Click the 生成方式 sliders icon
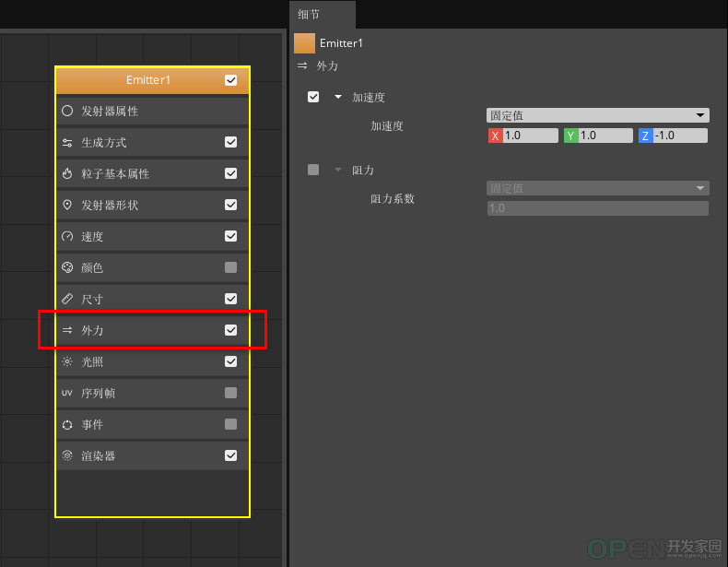The image size is (728, 567). (x=67, y=143)
